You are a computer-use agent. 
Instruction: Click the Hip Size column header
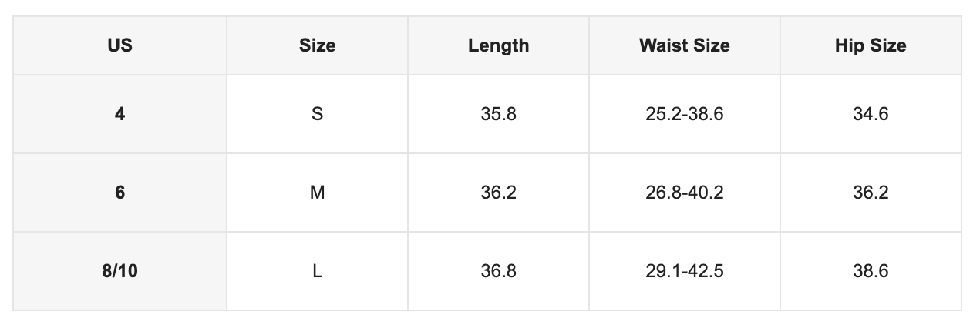(x=871, y=45)
